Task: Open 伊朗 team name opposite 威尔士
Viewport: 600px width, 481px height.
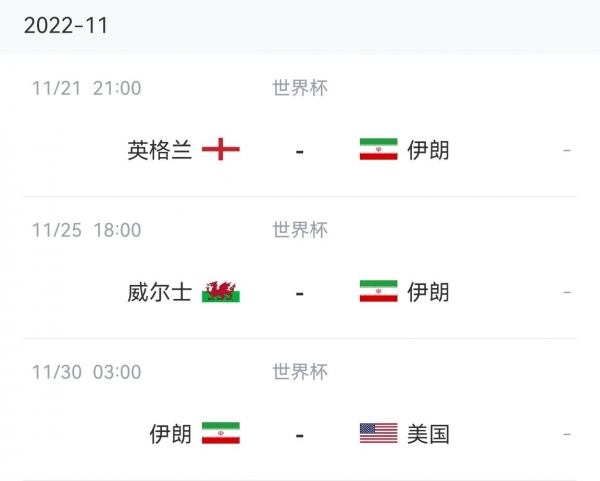Action: point(428,292)
